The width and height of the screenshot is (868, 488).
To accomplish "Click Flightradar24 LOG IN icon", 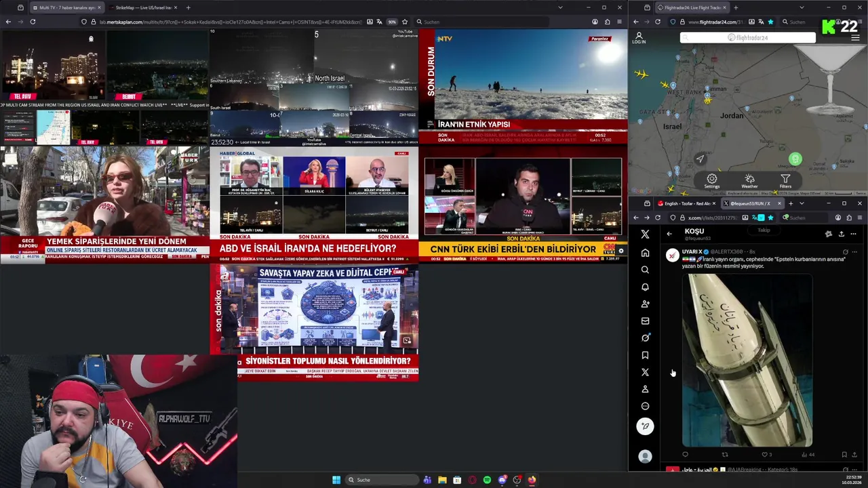I will click(639, 38).
